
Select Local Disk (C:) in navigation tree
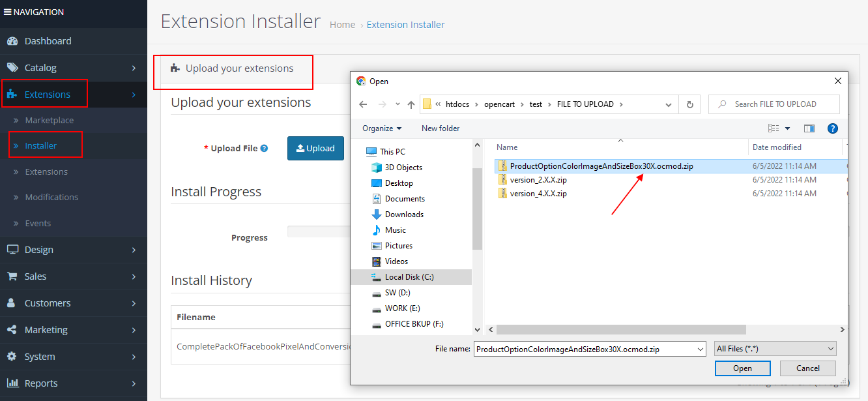click(409, 277)
